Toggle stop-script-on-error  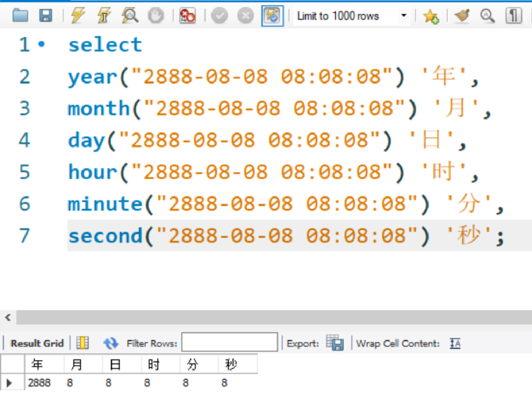pos(187,15)
